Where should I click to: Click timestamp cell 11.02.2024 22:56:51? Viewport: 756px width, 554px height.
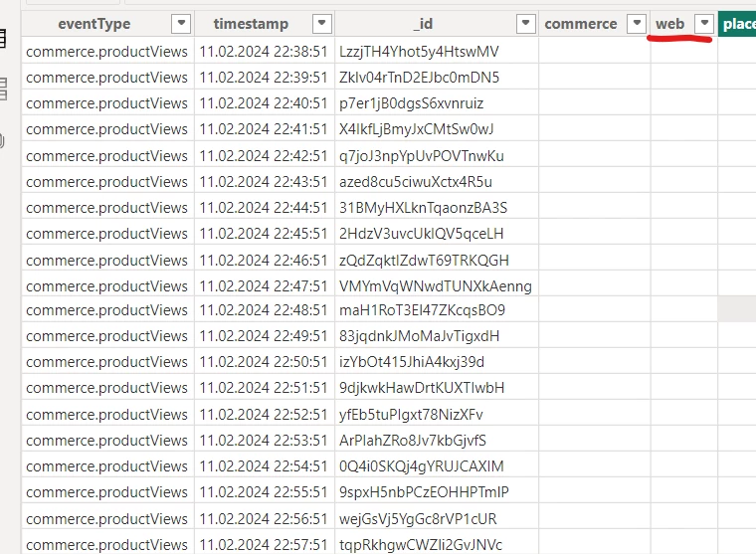click(x=265, y=519)
